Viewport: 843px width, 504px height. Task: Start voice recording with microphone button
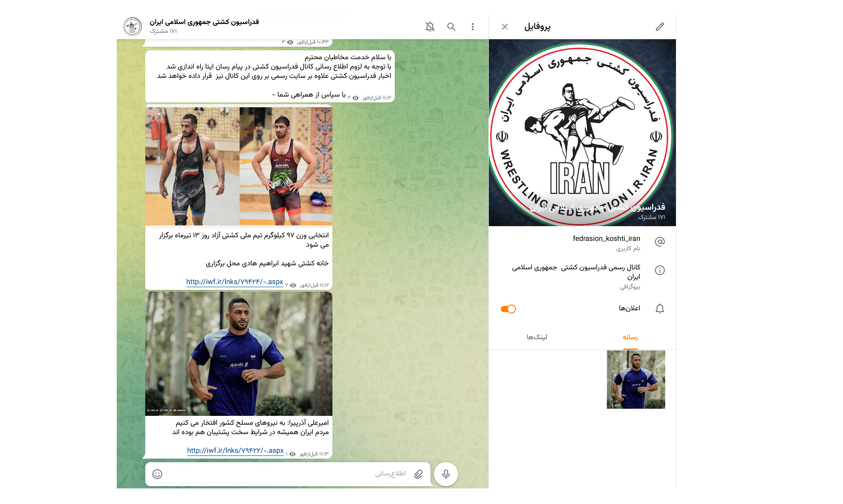[x=446, y=474]
